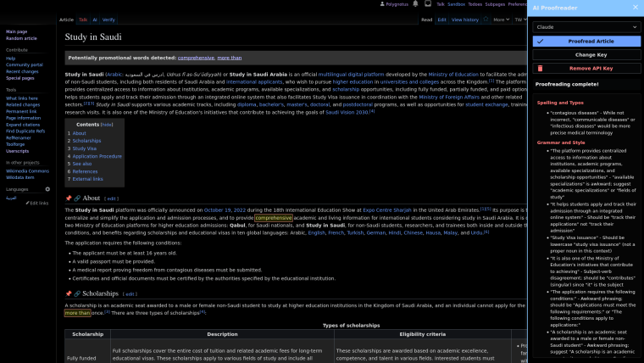This screenshot has width=644, height=363.
Task: Open Related changes
Action: 23,105
